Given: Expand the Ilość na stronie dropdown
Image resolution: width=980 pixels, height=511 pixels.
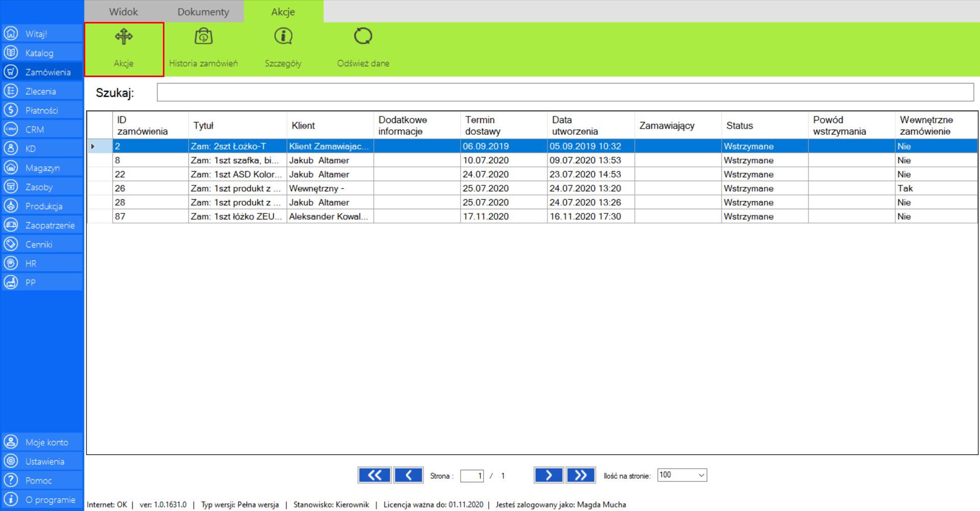Looking at the screenshot, I should point(701,475).
